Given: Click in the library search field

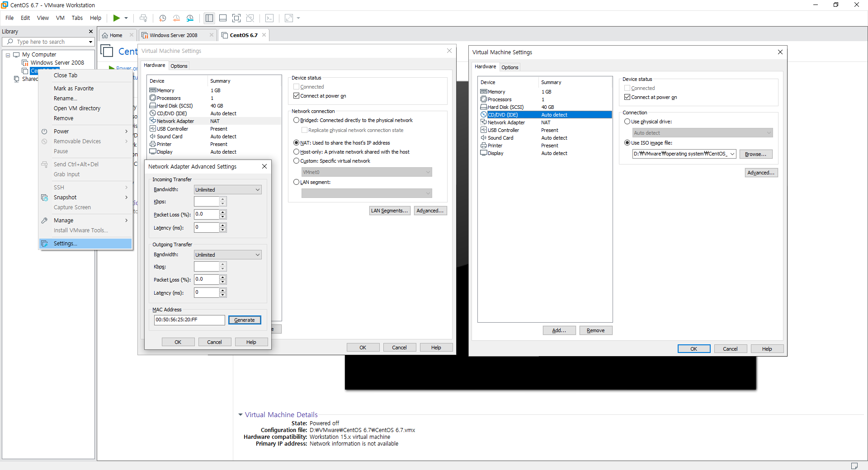Looking at the screenshot, I should tap(47, 42).
